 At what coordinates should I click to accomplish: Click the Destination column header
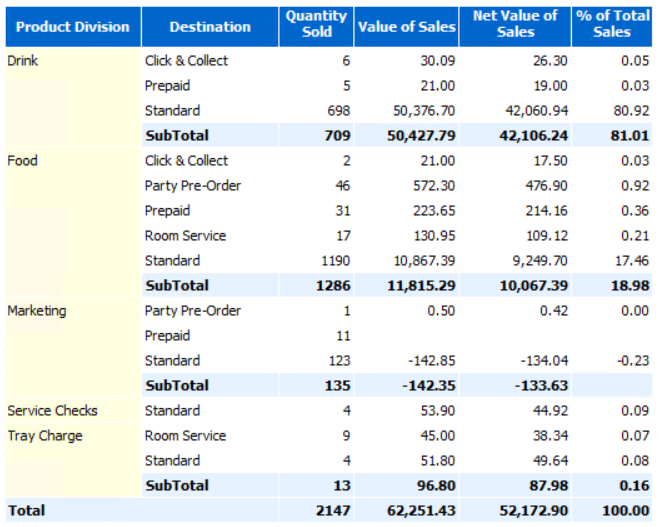[x=210, y=27]
